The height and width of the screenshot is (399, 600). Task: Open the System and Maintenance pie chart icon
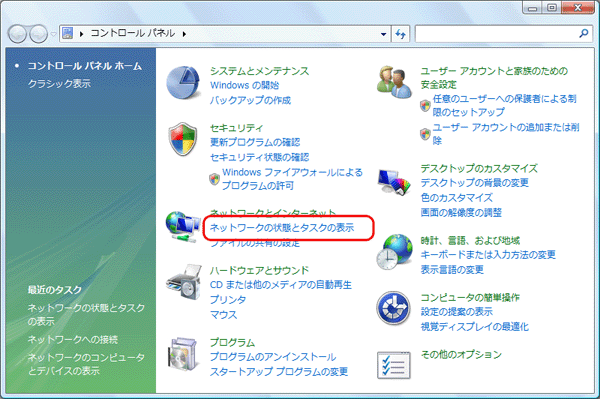183,83
